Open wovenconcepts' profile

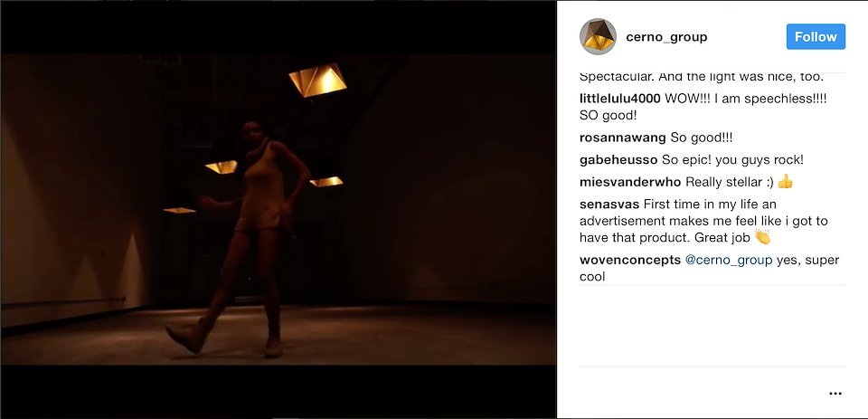[x=630, y=260]
